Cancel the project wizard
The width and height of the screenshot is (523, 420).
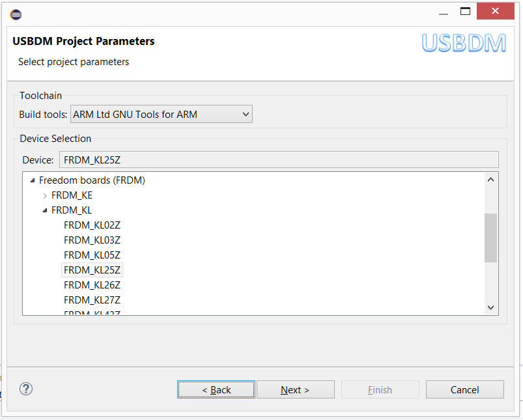tap(464, 390)
